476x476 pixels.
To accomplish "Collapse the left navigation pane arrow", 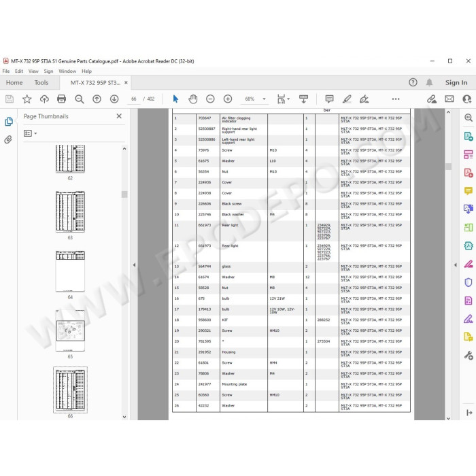I will [134, 265].
